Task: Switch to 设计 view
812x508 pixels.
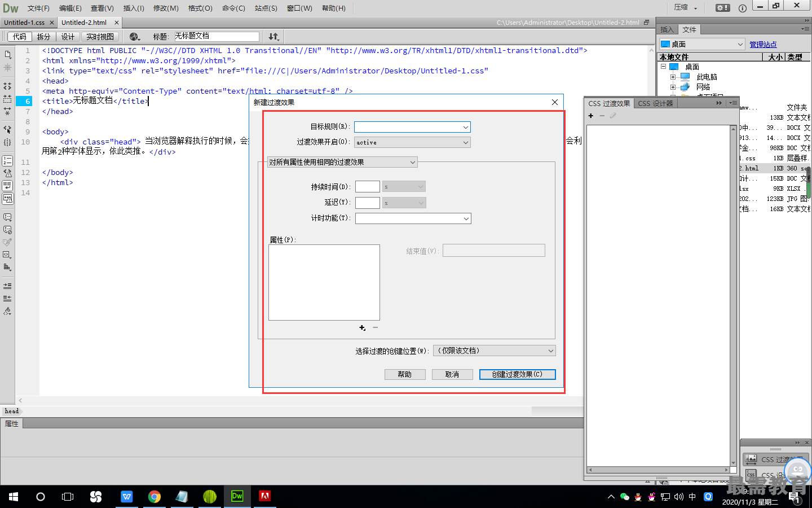Action: [68, 37]
